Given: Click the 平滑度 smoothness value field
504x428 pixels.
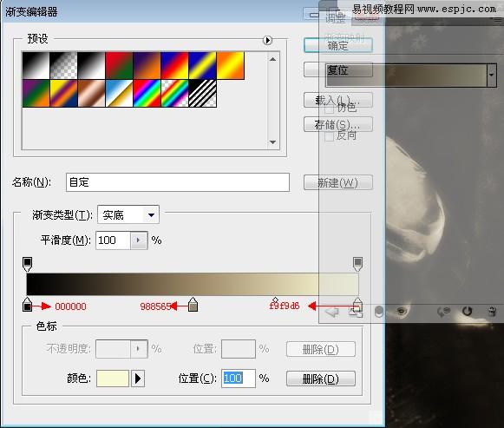Looking at the screenshot, I should coord(113,240).
